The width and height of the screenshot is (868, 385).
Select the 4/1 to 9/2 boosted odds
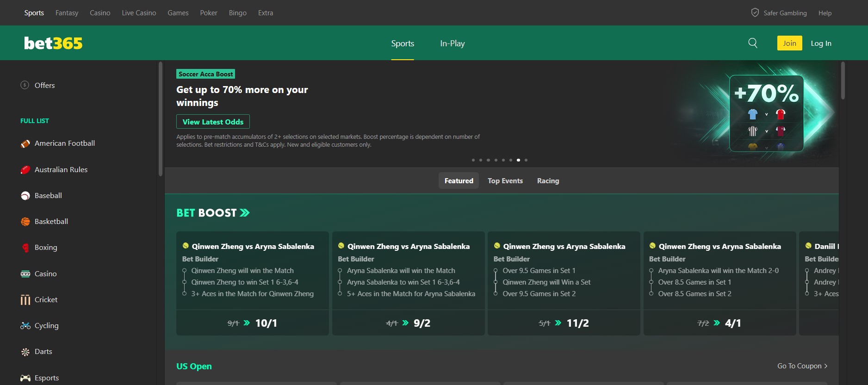[409, 323]
